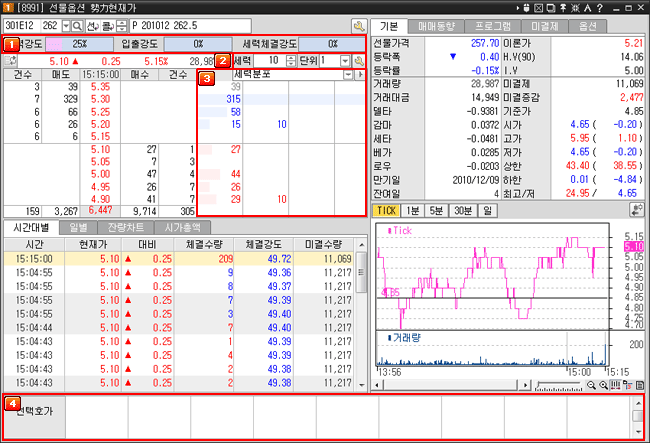Open the item code dropdown arrow
This screenshot has width=650, height=443.
(66, 26)
